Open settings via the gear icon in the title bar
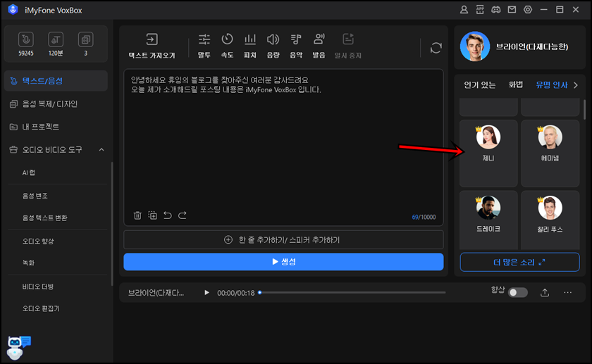The image size is (592, 364). (528, 10)
